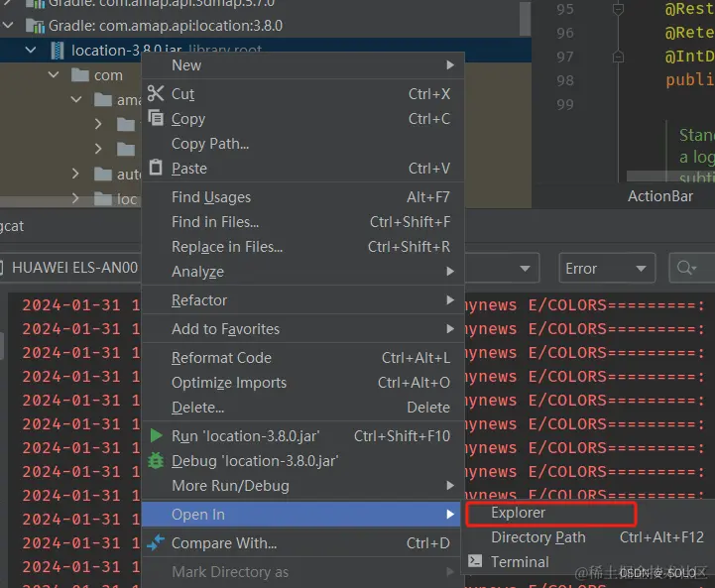Viewport: 715px width, 588px height.
Task: Open the dropdown left of the Error selector
Action: [x=502, y=268]
